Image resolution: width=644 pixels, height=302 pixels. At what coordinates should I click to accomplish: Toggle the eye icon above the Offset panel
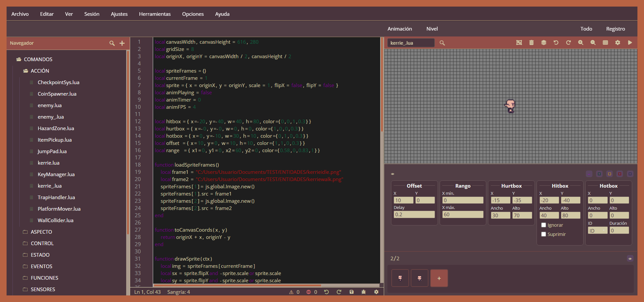click(392, 174)
